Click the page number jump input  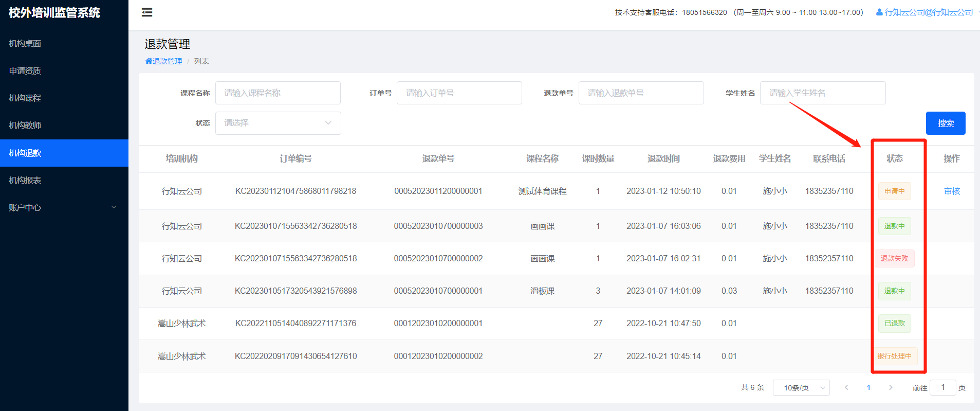[942, 387]
